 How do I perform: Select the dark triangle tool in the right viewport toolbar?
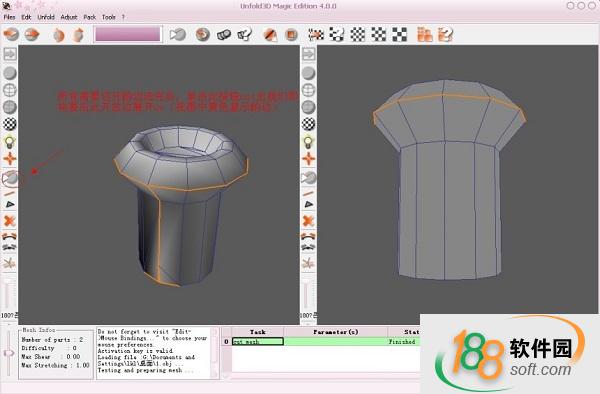[x=308, y=204]
